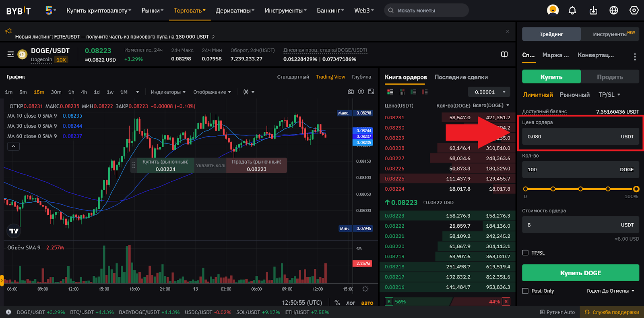
Task: Open the language globe selector
Action: point(614,10)
